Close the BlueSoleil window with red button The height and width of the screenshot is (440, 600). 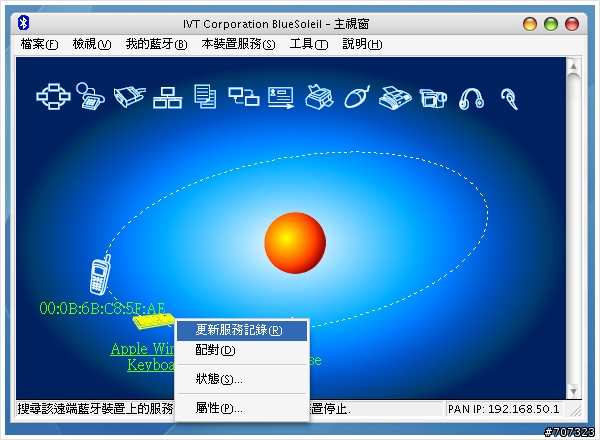572,24
